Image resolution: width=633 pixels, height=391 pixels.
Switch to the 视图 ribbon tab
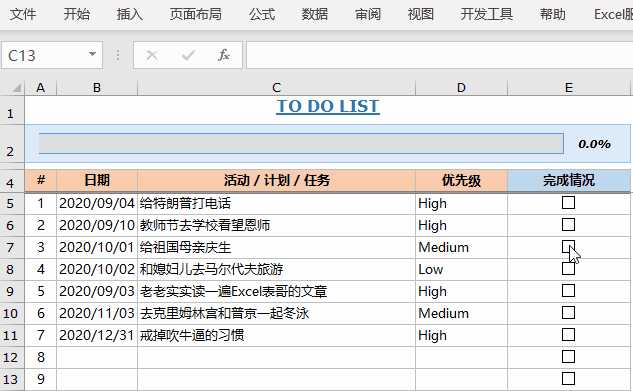(x=421, y=14)
